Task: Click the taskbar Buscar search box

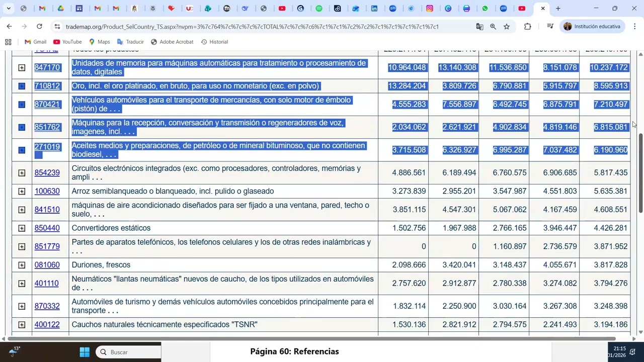Action: point(128,352)
